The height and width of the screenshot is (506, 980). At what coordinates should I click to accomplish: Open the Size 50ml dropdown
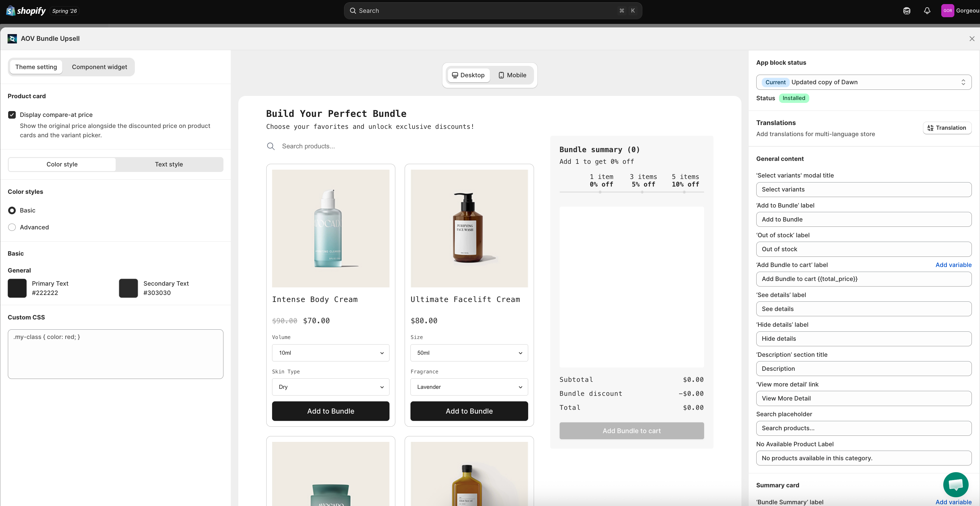click(469, 353)
